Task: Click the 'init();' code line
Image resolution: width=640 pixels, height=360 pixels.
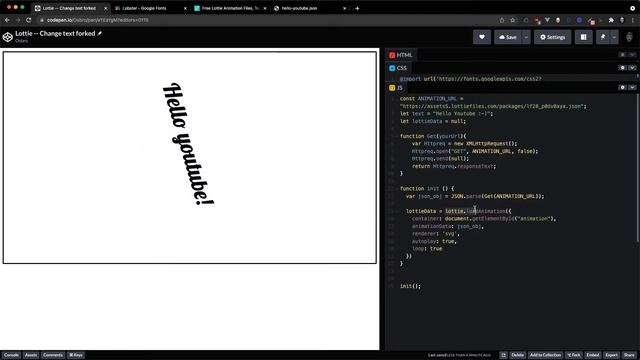Action: [x=410, y=286]
